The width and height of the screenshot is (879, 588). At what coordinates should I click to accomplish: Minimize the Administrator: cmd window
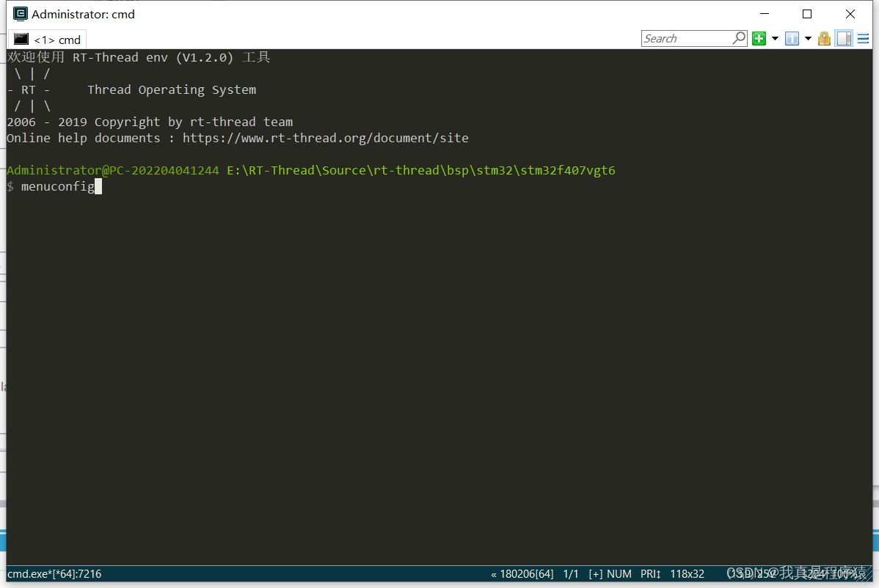765,14
